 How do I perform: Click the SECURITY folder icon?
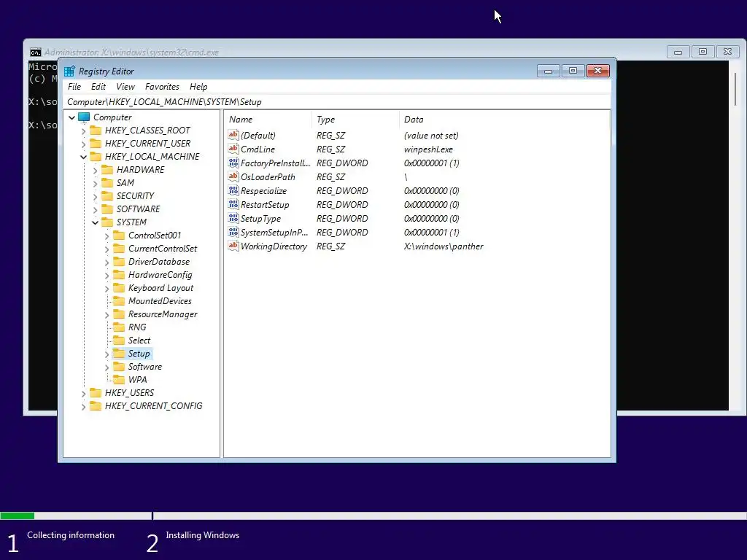click(108, 195)
